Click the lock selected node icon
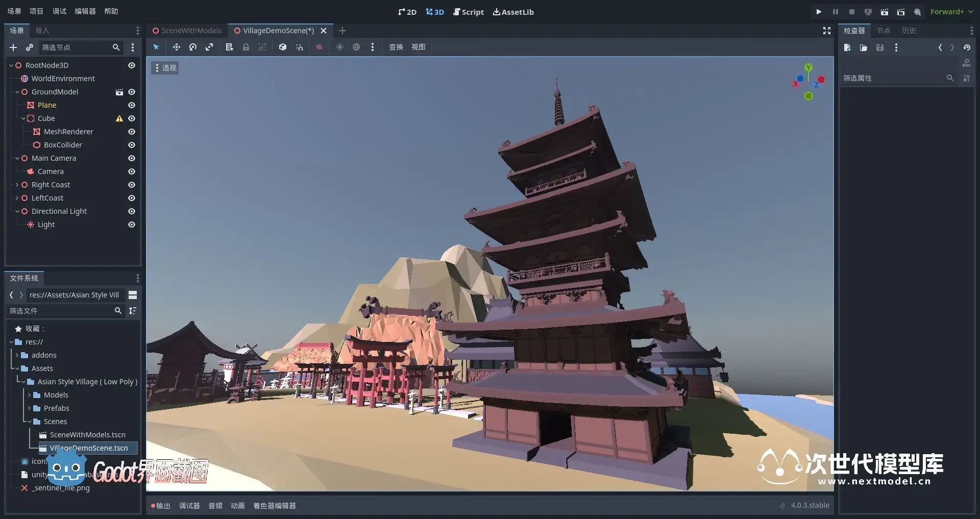980x519 pixels. (246, 47)
